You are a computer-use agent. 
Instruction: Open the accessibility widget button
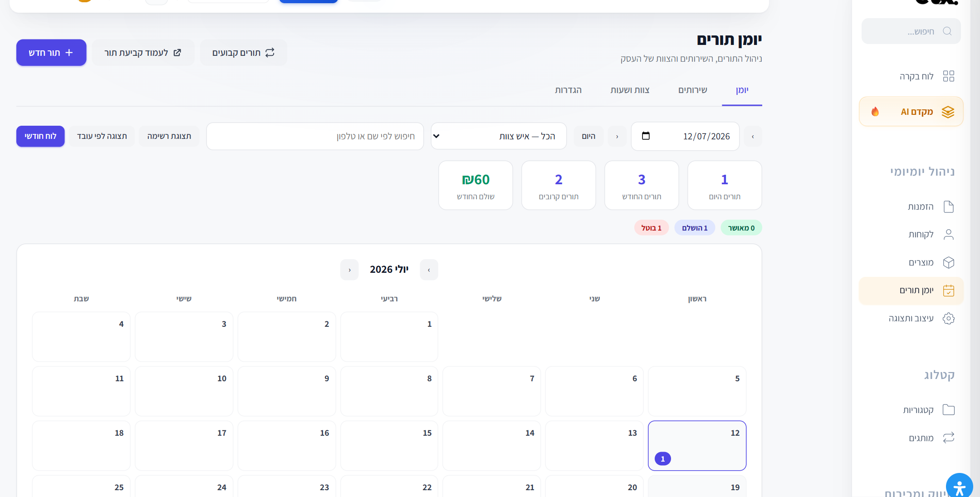pyautogui.click(x=959, y=486)
